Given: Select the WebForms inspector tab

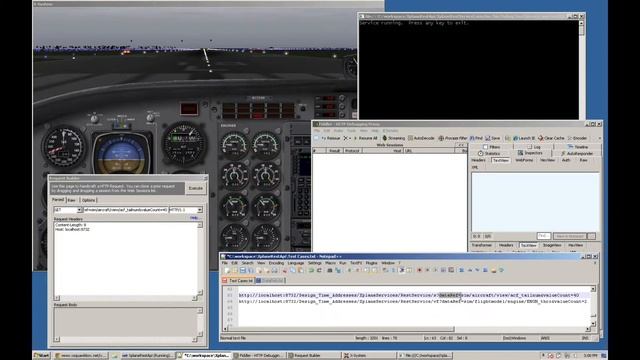Looking at the screenshot, I should [524, 160].
